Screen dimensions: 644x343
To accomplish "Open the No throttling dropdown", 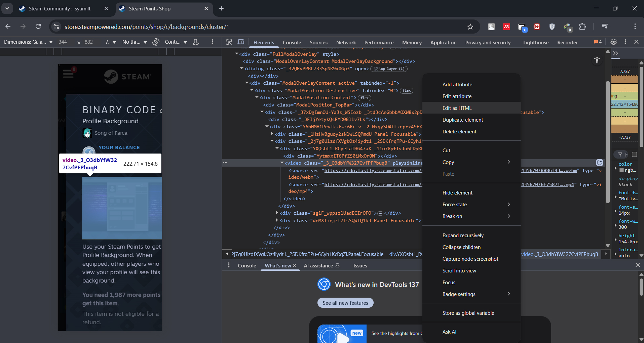I will (x=135, y=42).
